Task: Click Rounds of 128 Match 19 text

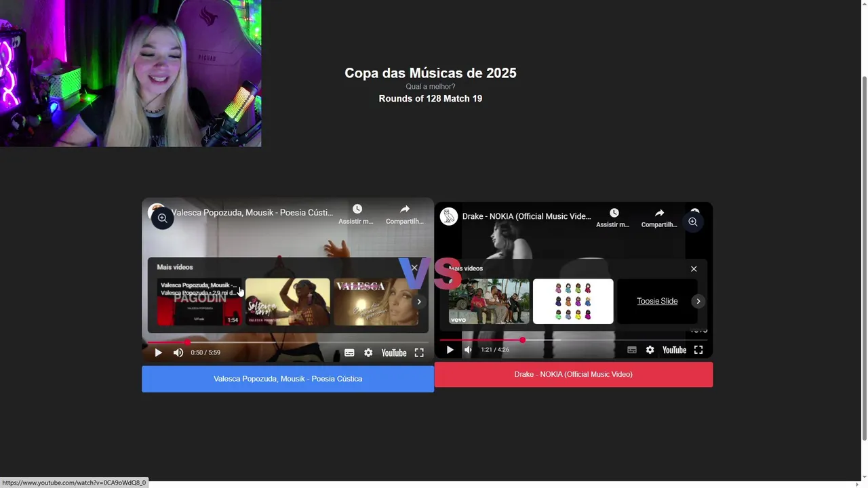Action: tap(431, 98)
